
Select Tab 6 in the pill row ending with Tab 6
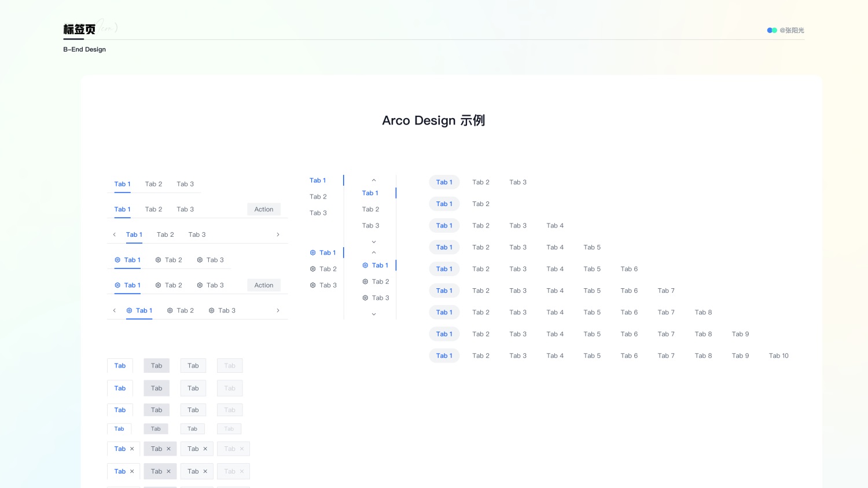pos(629,269)
